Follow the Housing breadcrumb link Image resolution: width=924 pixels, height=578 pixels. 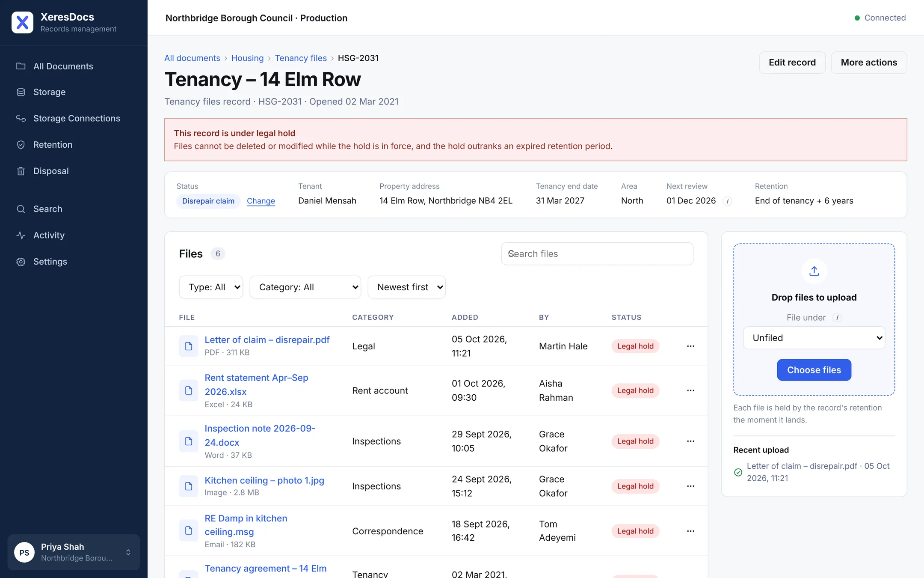[x=247, y=58]
